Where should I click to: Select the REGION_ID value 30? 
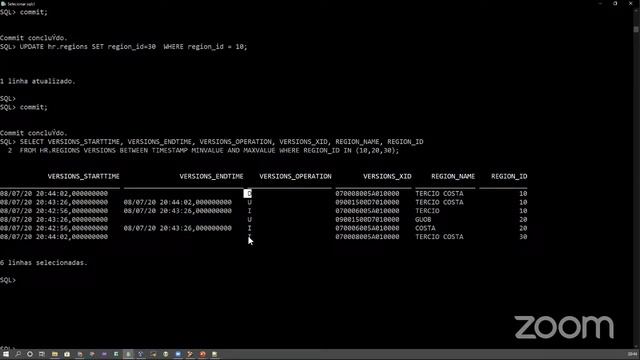pyautogui.click(x=523, y=237)
